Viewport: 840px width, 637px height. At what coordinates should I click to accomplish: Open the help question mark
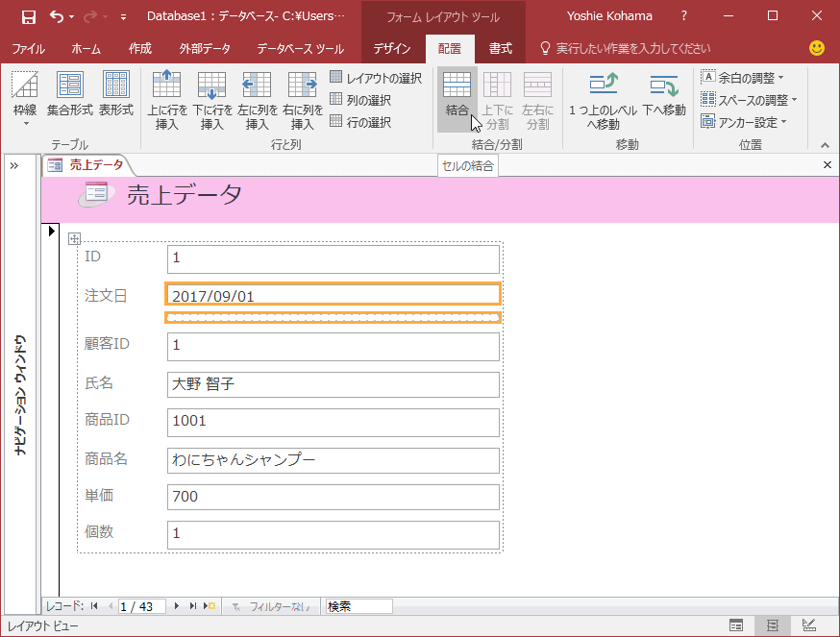tap(683, 16)
